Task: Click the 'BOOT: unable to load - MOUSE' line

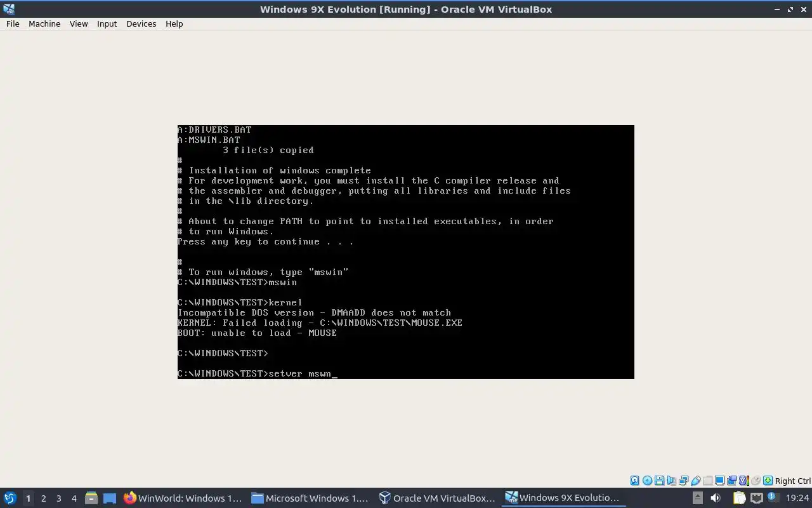Action: 257,333
